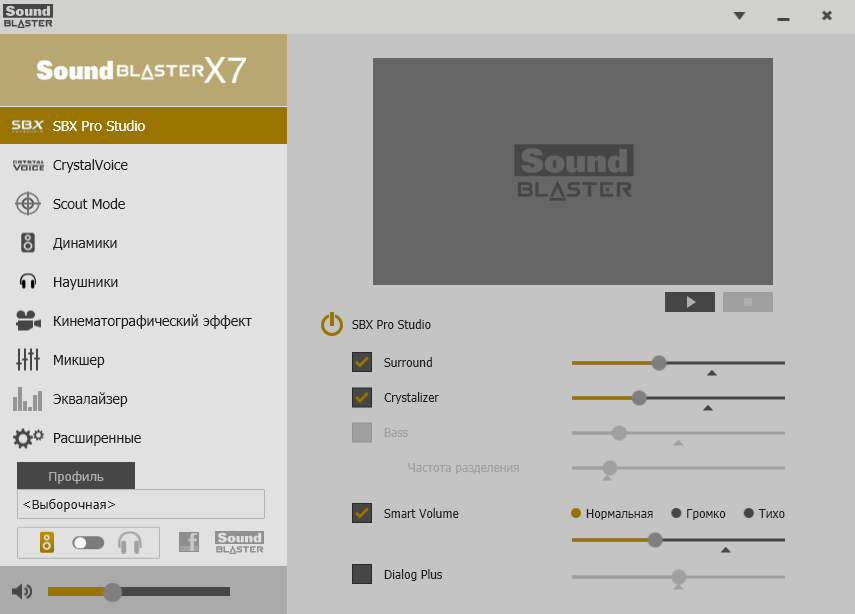Screen dimensions: 855x614
Task: Click the Surround level slider handle
Action: tap(659, 363)
